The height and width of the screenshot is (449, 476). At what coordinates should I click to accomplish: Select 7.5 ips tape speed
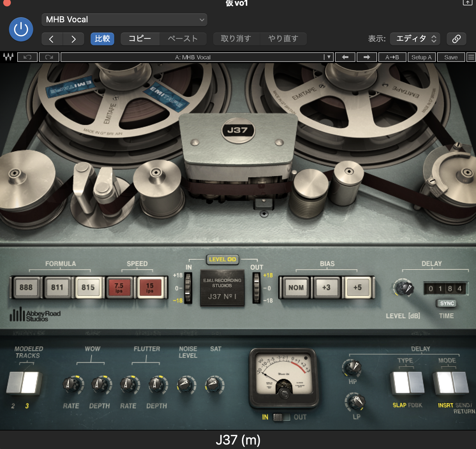(x=119, y=287)
